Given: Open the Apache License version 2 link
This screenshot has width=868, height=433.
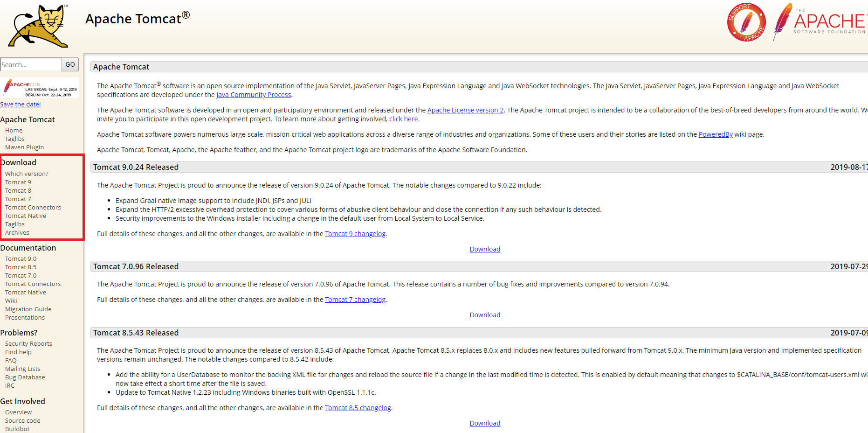Looking at the screenshot, I should tap(465, 110).
